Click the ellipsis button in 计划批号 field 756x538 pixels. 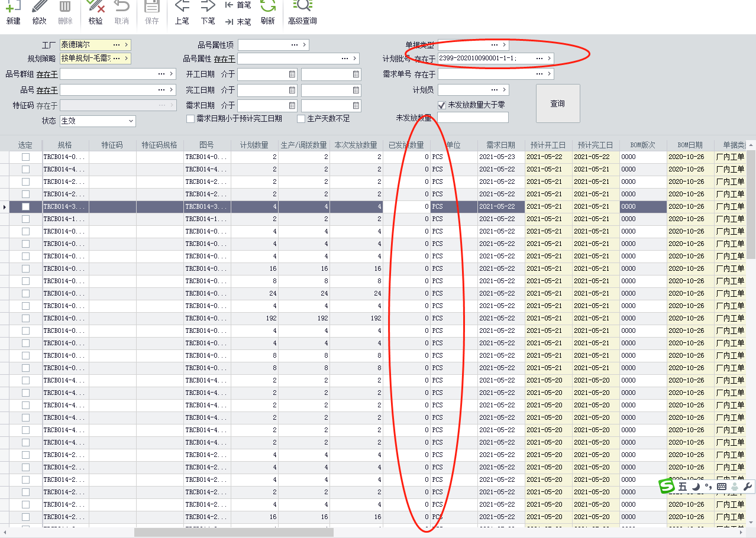pyautogui.click(x=539, y=59)
